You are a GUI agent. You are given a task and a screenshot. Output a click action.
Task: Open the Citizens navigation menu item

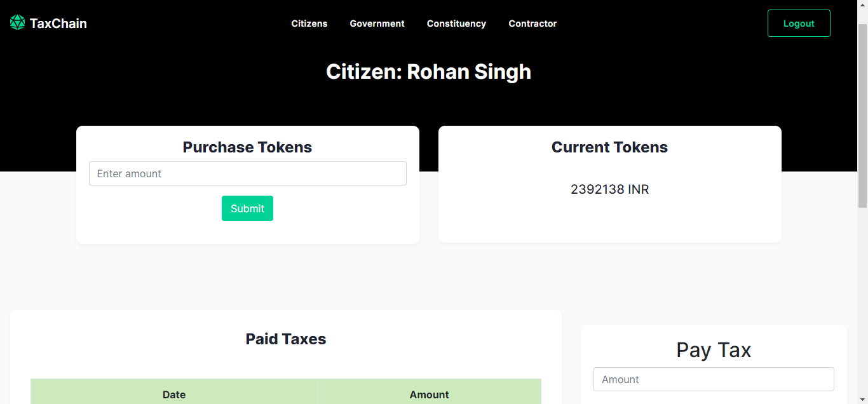pyautogui.click(x=309, y=24)
